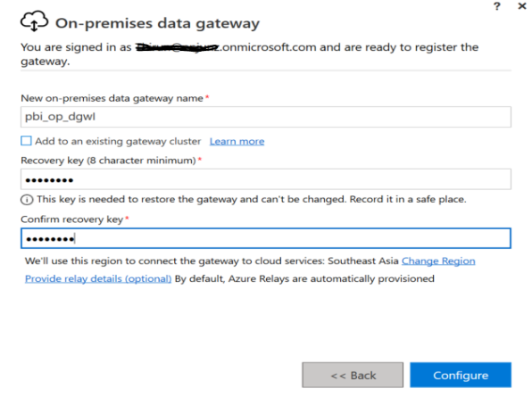532x397 pixels.
Task: Close the gateway setup dialog
Action: [x=522, y=6]
